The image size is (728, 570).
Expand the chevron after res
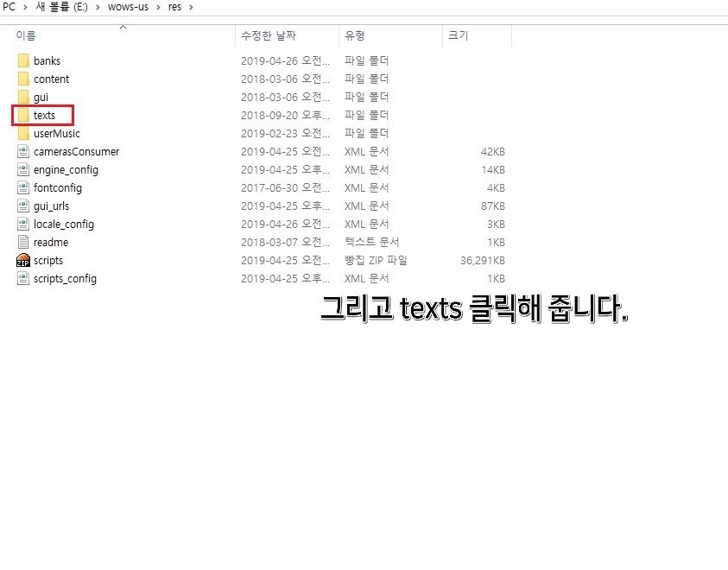(x=191, y=7)
